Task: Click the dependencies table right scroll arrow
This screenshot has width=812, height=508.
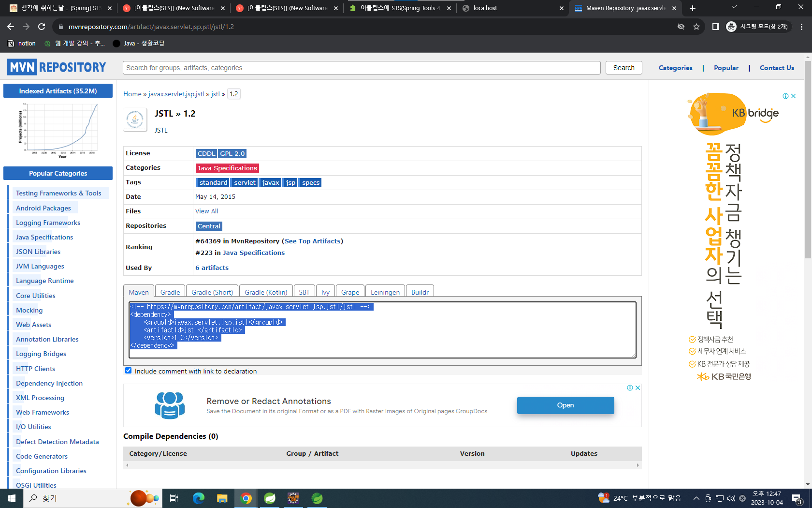Action: pos(638,465)
